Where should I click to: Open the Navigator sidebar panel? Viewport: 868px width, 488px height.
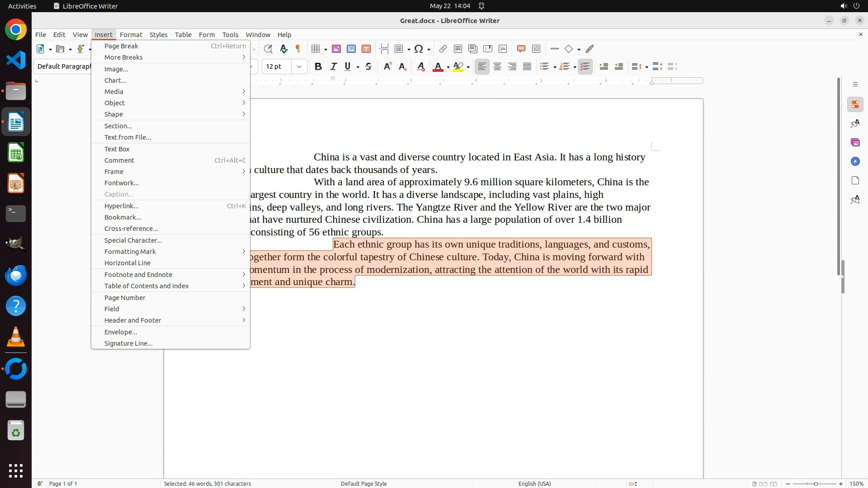point(855,161)
